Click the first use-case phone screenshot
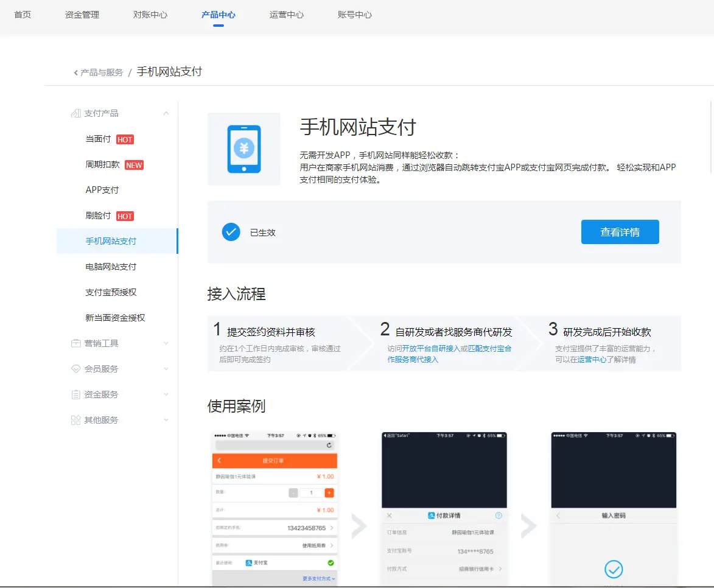This screenshot has width=714, height=588. click(275, 508)
